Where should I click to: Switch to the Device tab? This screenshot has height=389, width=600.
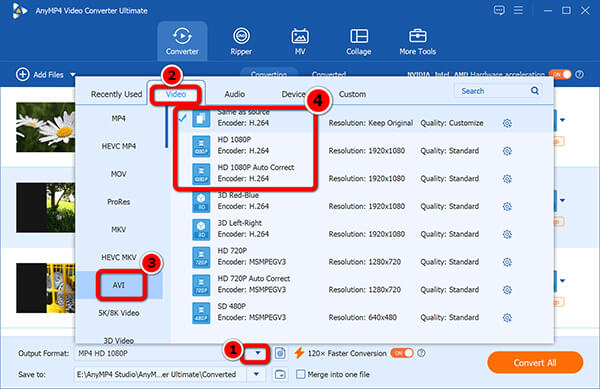(x=293, y=94)
